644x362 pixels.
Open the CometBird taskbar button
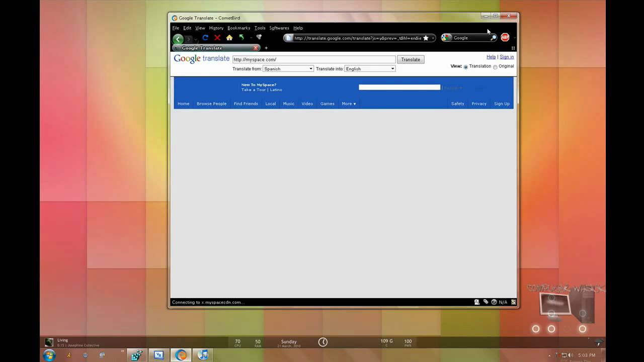[181, 355]
